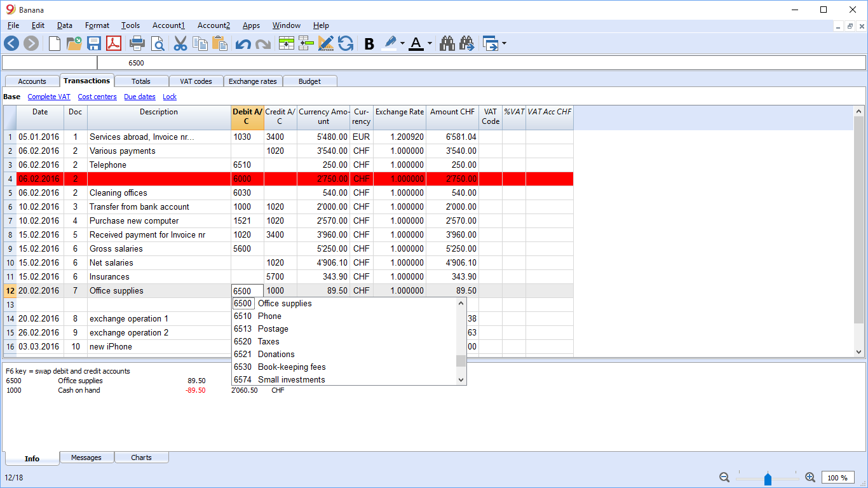This screenshot has width=868, height=488.
Task: Click the Find and Replace icon
Action: 466,43
